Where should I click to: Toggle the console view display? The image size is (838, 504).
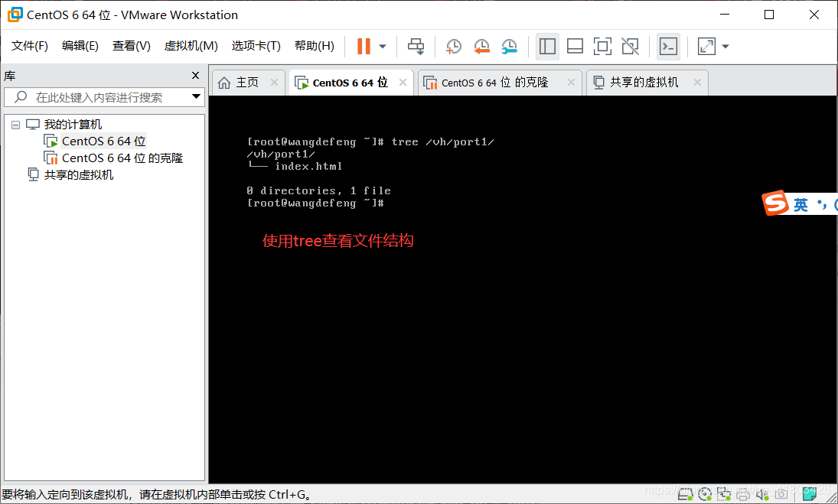pos(667,46)
